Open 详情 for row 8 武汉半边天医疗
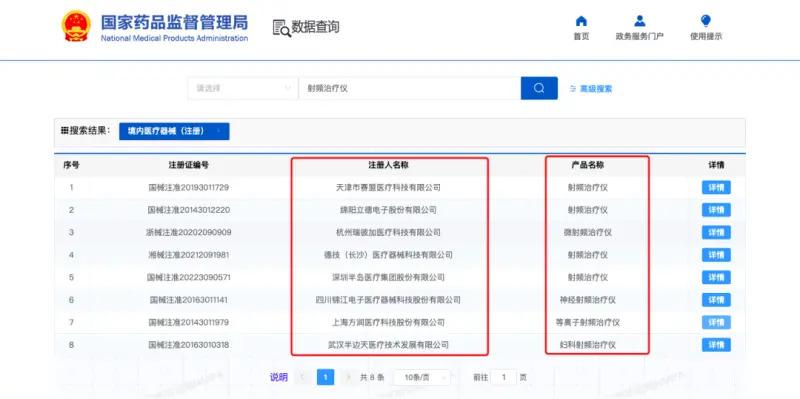The width and height of the screenshot is (800, 399). pyautogui.click(x=716, y=345)
